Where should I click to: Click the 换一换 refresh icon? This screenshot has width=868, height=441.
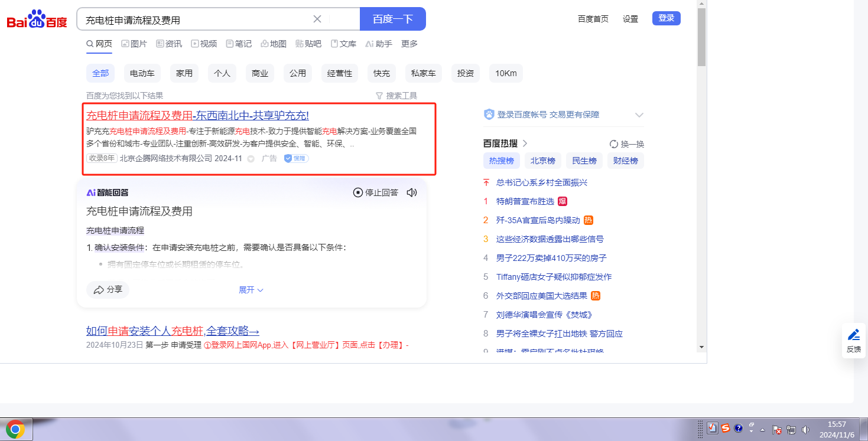coord(614,144)
